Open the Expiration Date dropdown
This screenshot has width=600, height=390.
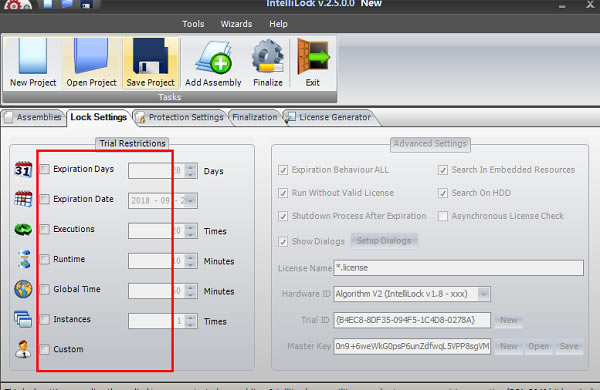click(190, 201)
